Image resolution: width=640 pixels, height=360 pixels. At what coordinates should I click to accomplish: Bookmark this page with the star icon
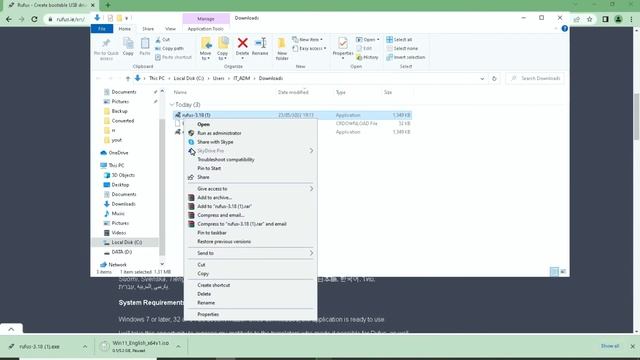click(589, 19)
